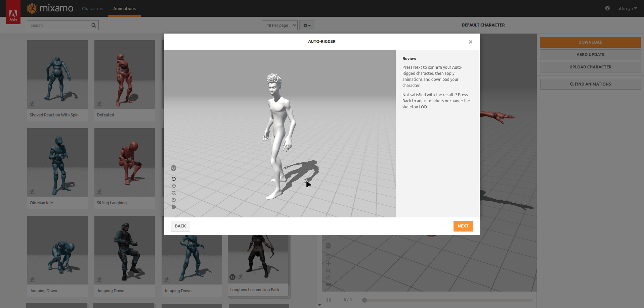
Task: Click skull icon in main background viewer
Action: coord(328,246)
